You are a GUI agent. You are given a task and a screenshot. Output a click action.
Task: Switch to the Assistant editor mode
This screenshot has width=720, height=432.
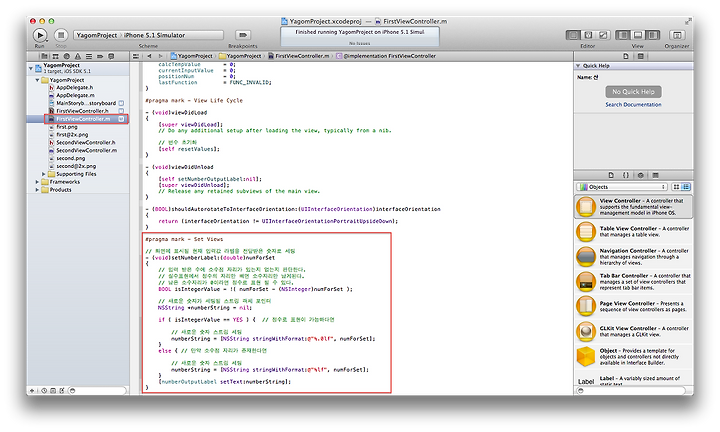click(x=588, y=35)
